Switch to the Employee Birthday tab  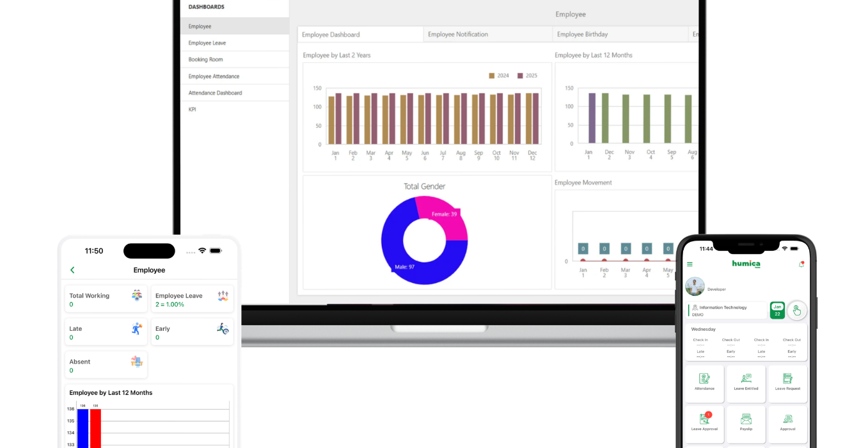[x=620, y=35]
